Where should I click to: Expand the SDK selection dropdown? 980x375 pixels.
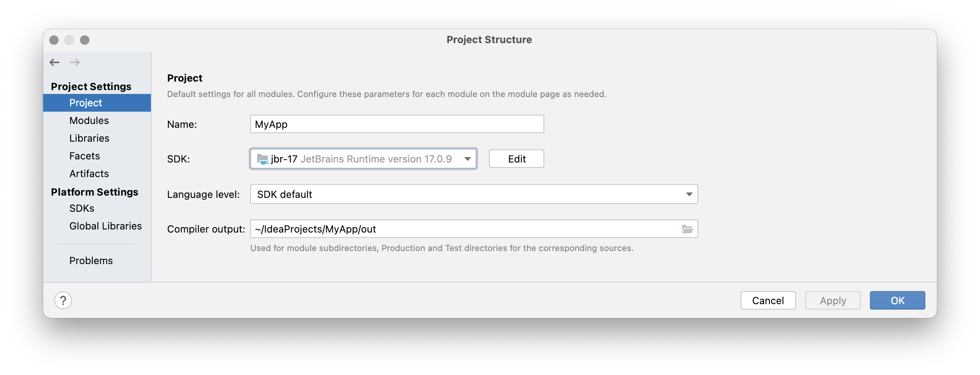click(x=467, y=159)
